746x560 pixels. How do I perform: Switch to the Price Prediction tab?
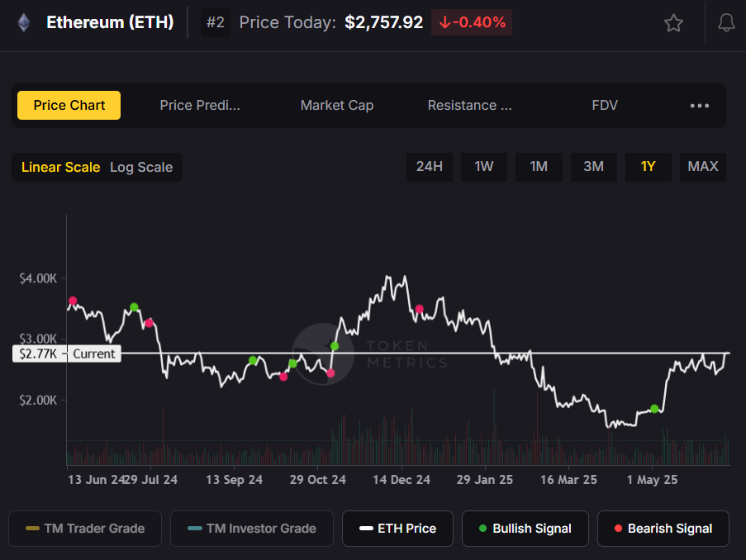coord(200,105)
